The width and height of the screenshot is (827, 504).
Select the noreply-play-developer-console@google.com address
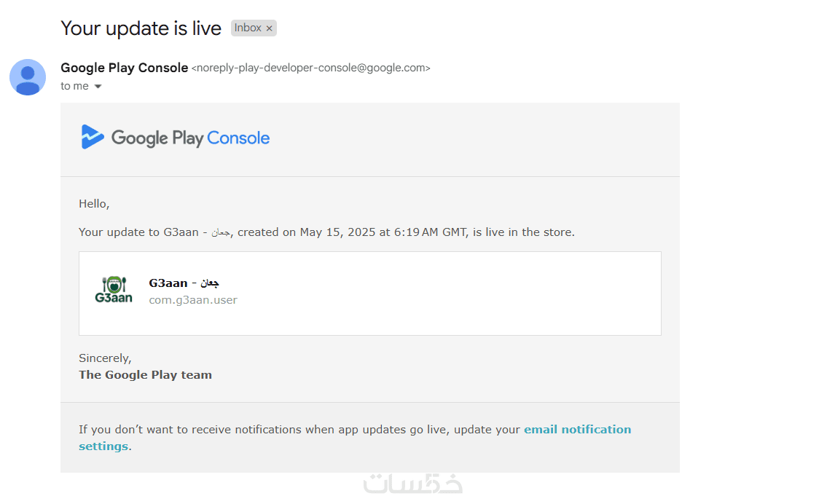(310, 68)
